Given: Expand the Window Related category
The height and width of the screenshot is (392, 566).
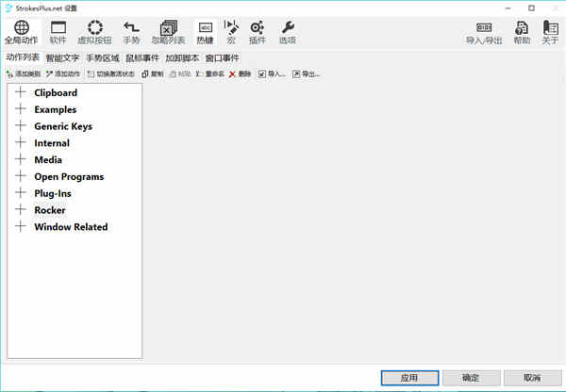Looking at the screenshot, I should pyautogui.click(x=21, y=226).
